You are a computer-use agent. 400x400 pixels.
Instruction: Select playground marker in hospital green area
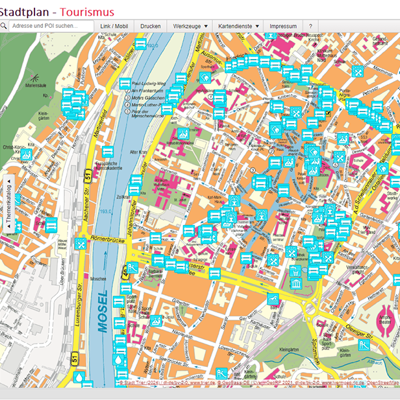tap(183, 134)
